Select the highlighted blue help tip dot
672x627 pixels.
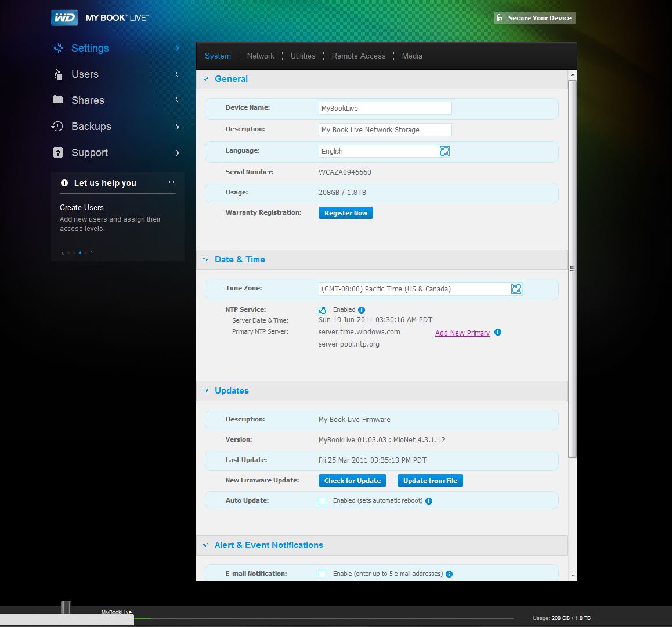[x=80, y=253]
